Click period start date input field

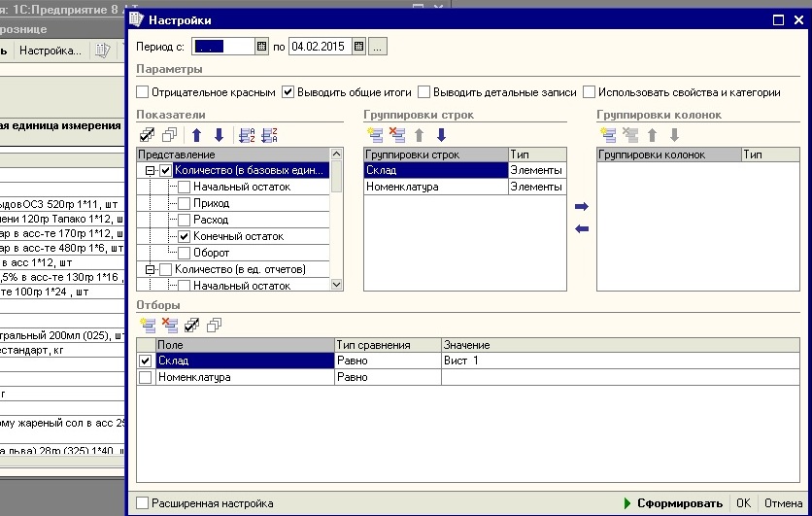(223, 47)
